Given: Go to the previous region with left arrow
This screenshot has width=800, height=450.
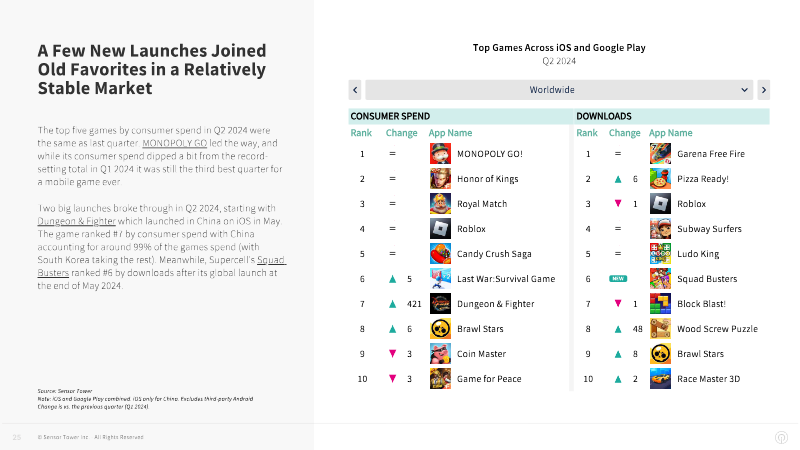Looking at the screenshot, I should 355,90.
